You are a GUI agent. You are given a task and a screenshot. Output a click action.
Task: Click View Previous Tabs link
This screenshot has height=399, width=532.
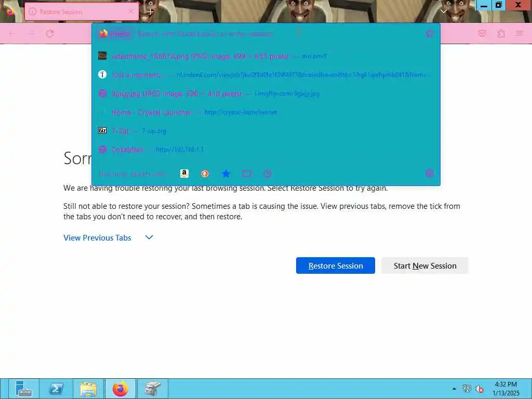pos(97,238)
